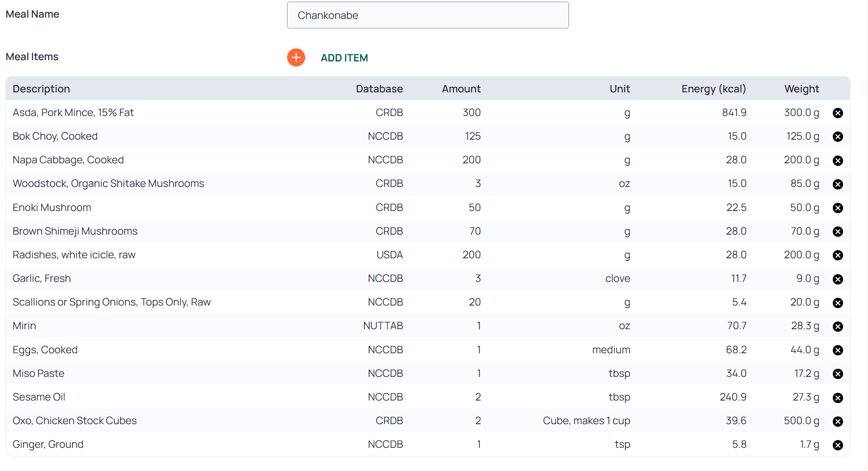Viewport: 868px width, 471px height.
Task: Remove Napa Cabbage from the meal
Action: [x=837, y=160]
